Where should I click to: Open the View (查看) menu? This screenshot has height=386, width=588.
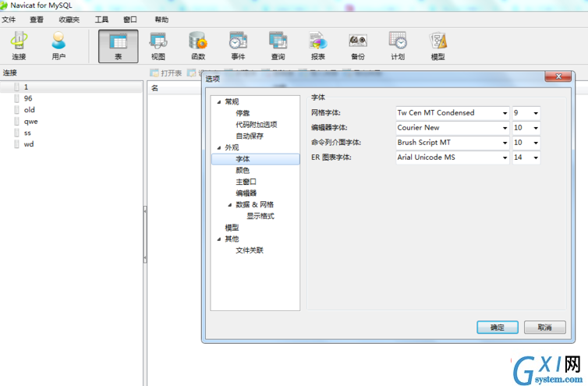[37, 19]
